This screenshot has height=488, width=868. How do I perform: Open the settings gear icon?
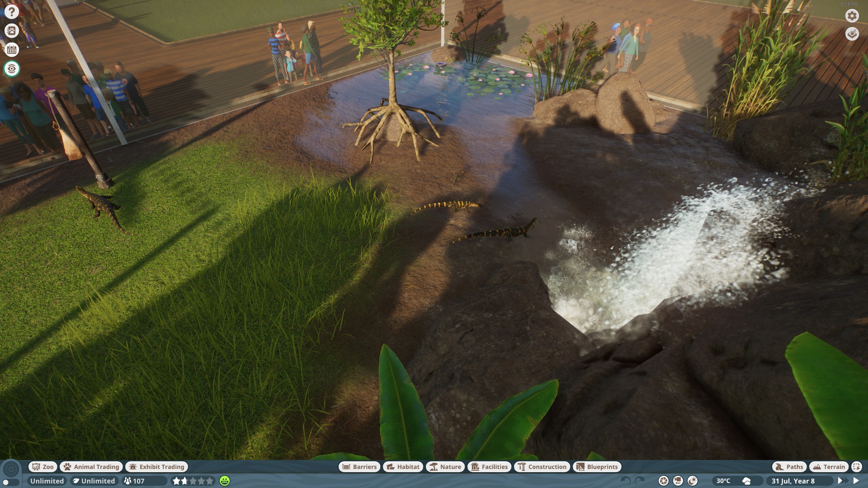[x=852, y=16]
